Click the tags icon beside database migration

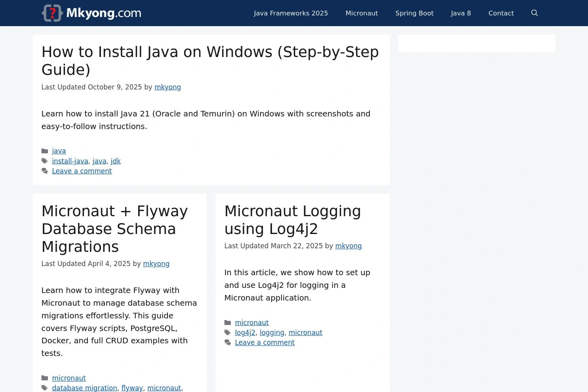[x=45, y=388]
